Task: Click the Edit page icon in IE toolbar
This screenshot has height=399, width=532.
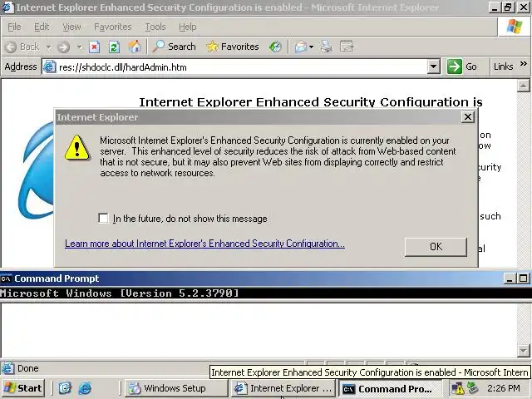Action: [347, 47]
